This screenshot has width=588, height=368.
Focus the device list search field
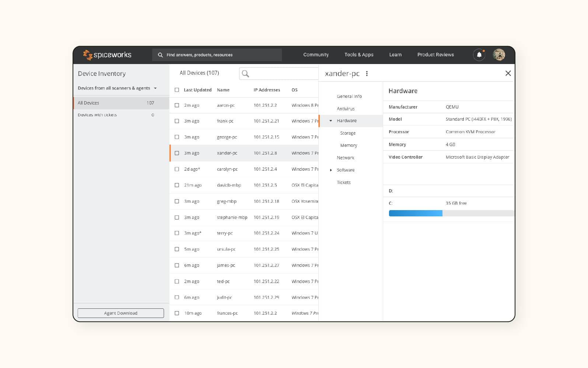tap(279, 74)
